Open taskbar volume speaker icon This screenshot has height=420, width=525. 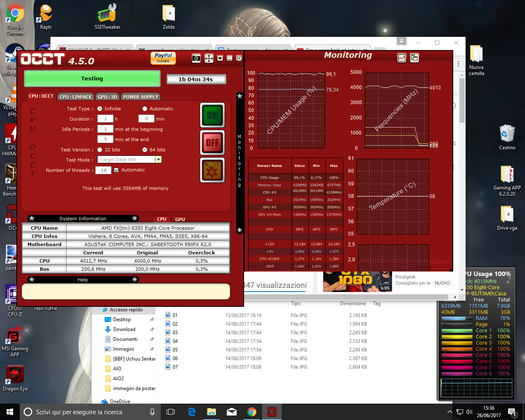[x=469, y=412]
